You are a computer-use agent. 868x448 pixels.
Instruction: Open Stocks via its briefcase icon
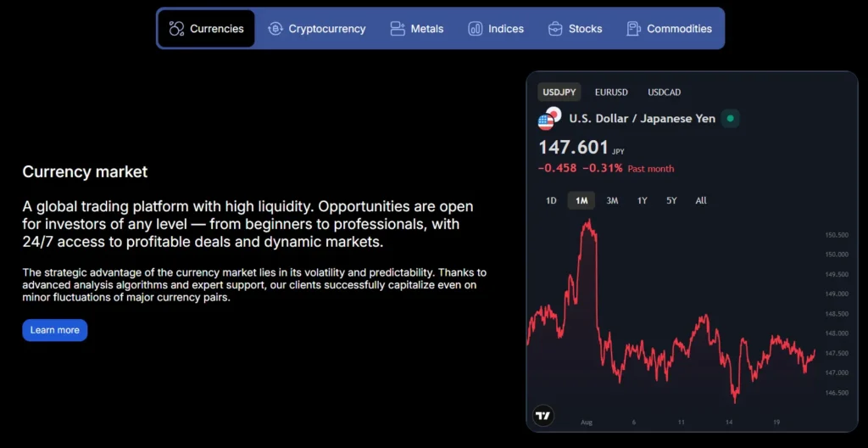555,29
